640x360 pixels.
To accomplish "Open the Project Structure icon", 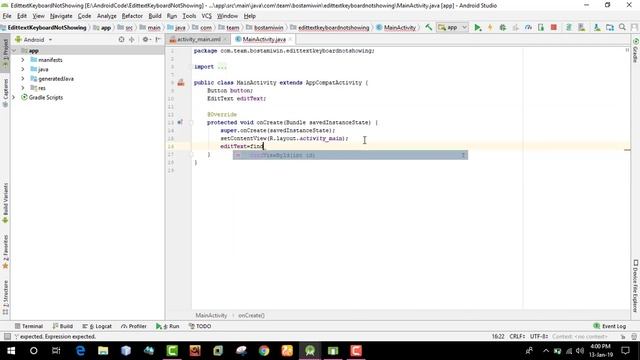I will pyautogui.click(x=610, y=27).
